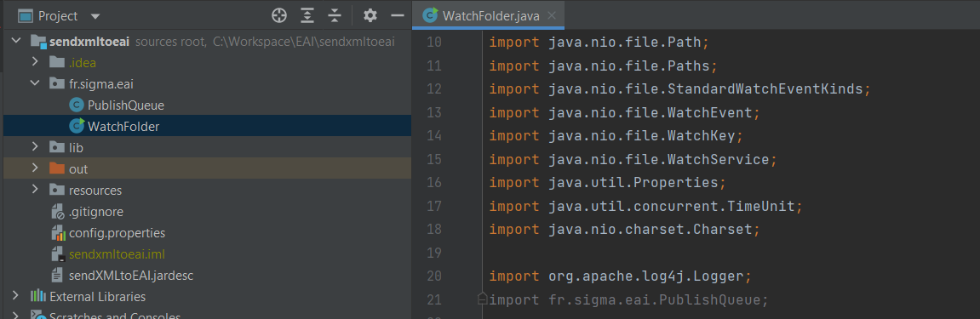Open the Project view dropdown
The height and width of the screenshot is (319, 980).
coord(95,16)
